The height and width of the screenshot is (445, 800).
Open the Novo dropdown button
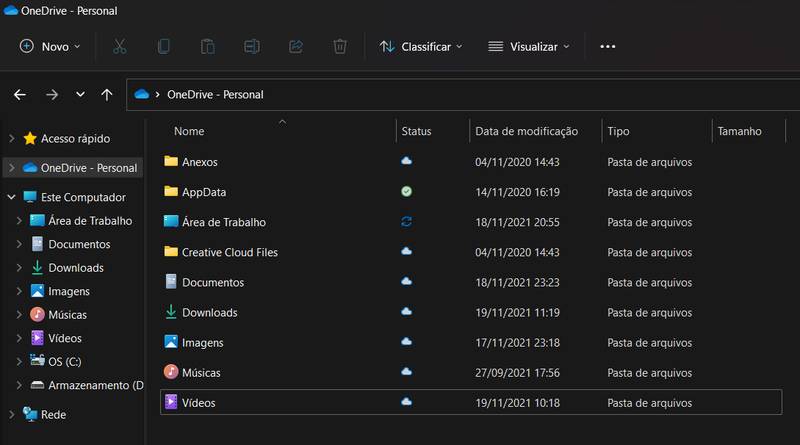(x=50, y=46)
